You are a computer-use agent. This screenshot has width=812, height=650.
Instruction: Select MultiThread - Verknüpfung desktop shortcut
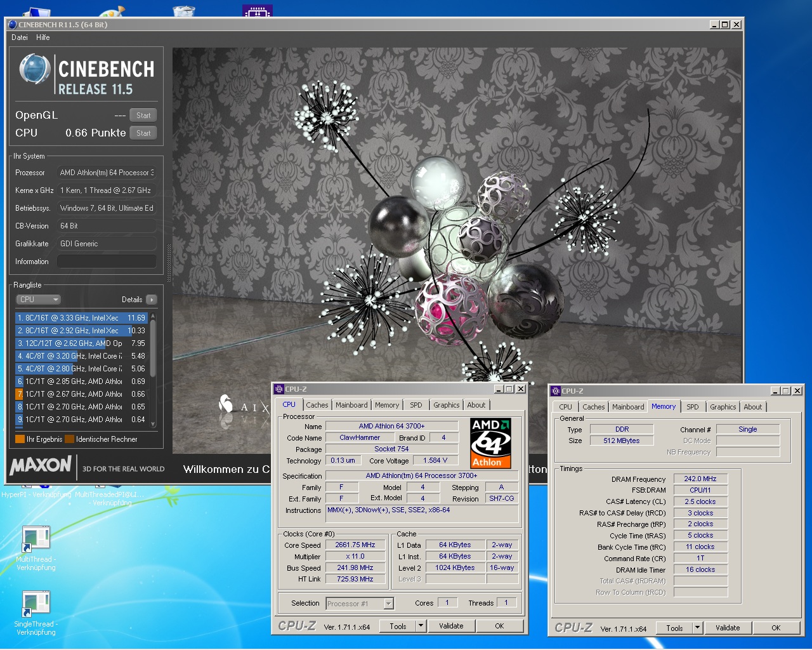36,548
